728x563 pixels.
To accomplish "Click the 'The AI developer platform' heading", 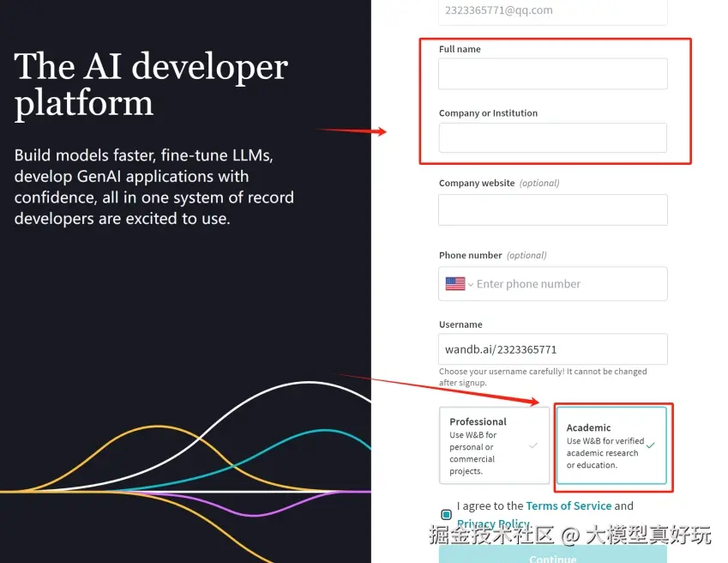I will (151, 85).
